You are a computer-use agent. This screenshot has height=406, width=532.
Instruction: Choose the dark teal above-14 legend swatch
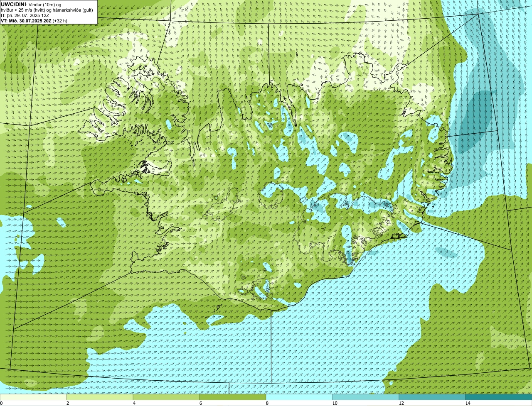[499, 397]
